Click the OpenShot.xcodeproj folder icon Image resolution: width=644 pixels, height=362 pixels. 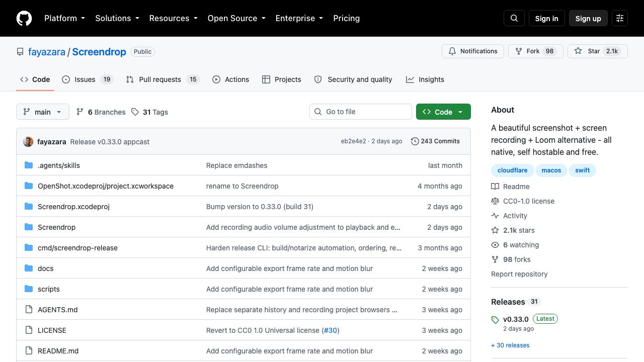pyautogui.click(x=29, y=186)
